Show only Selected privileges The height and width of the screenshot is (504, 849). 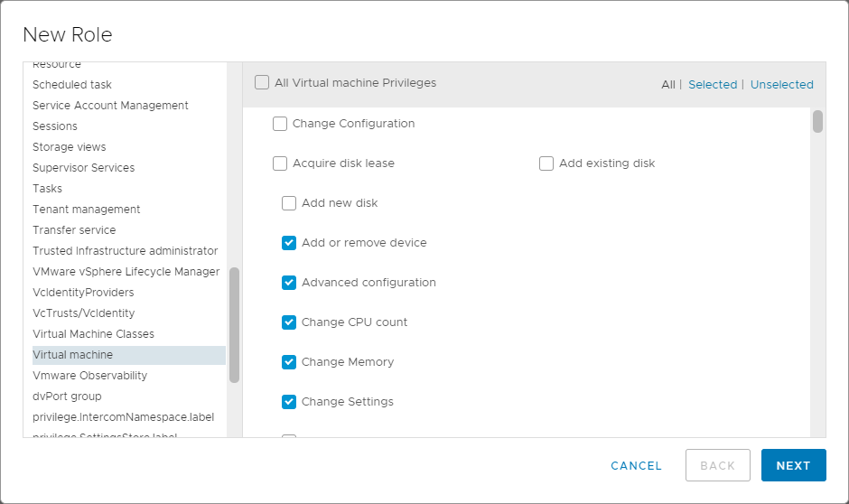coord(713,85)
